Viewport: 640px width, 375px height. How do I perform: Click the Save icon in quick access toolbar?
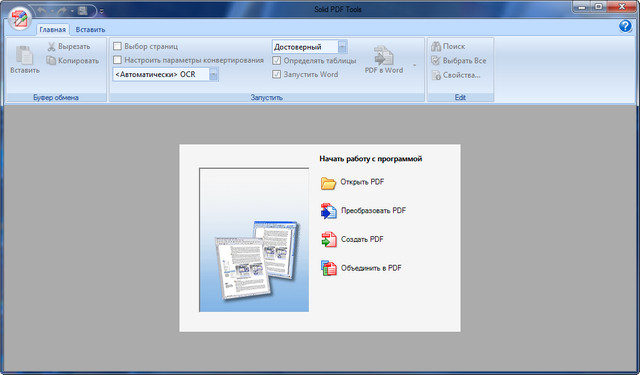click(x=82, y=11)
